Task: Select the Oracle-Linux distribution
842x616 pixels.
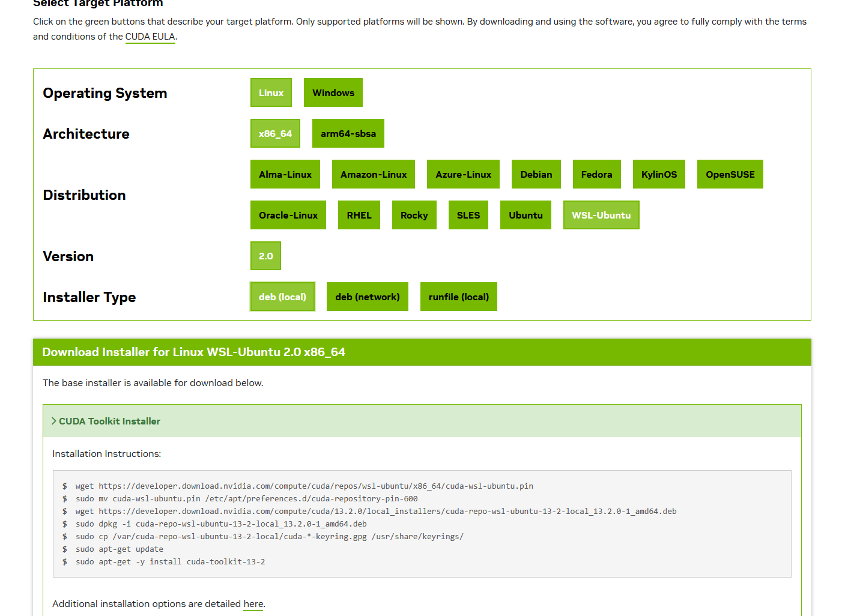Action: pyautogui.click(x=288, y=215)
